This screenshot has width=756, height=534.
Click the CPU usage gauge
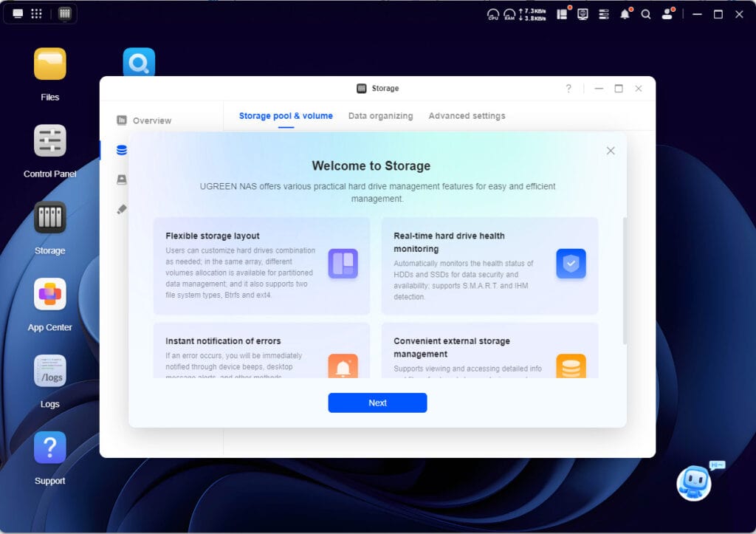point(493,14)
